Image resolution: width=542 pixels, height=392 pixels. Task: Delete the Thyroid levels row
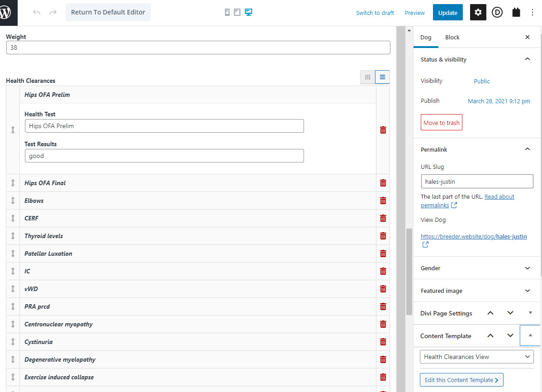point(383,236)
